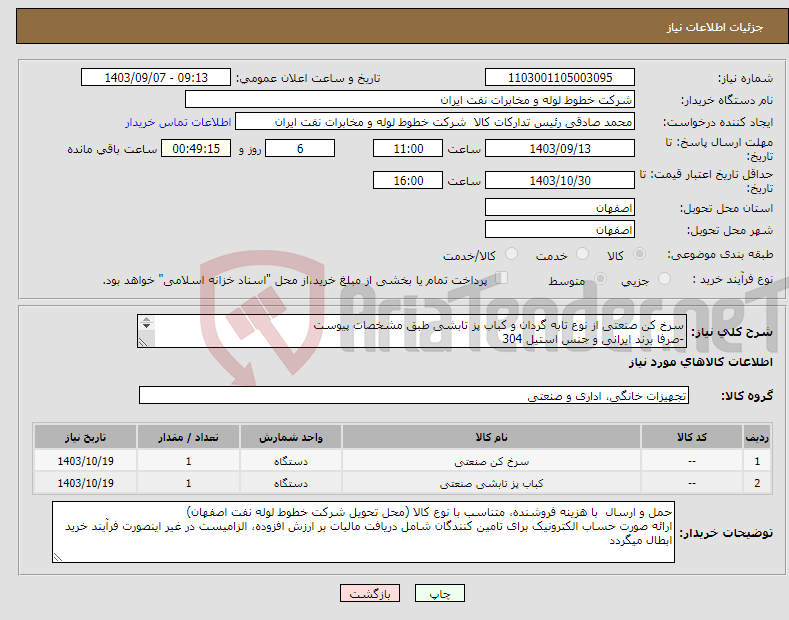Click buyer organization name field

point(410,100)
